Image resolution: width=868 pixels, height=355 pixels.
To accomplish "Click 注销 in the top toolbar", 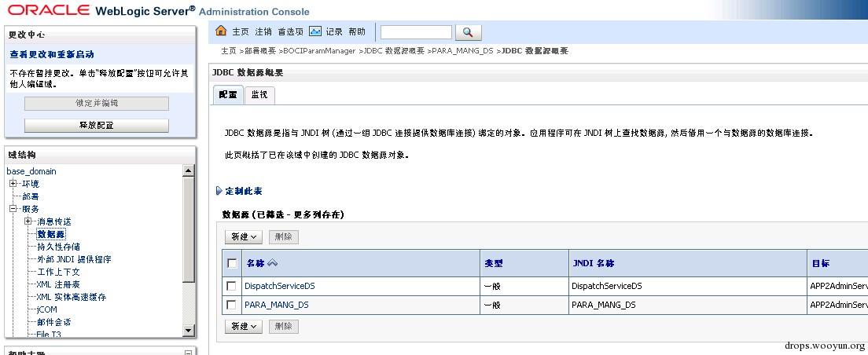I will [263, 31].
